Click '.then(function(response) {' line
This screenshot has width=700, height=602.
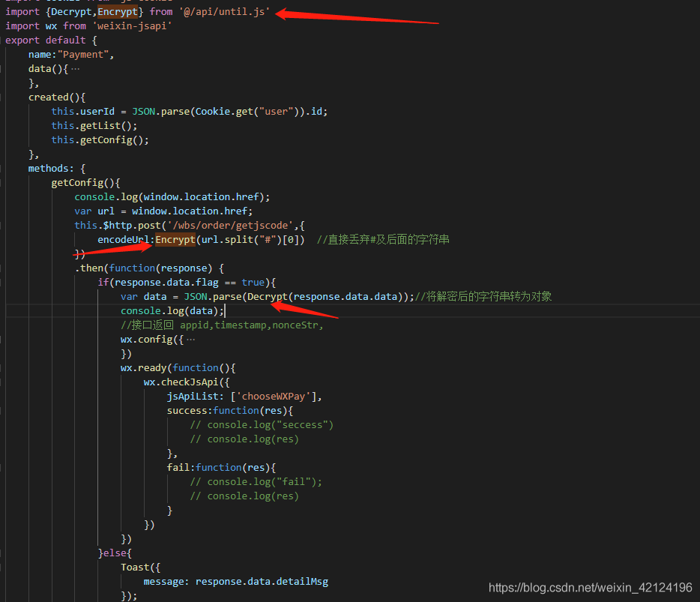(150, 268)
